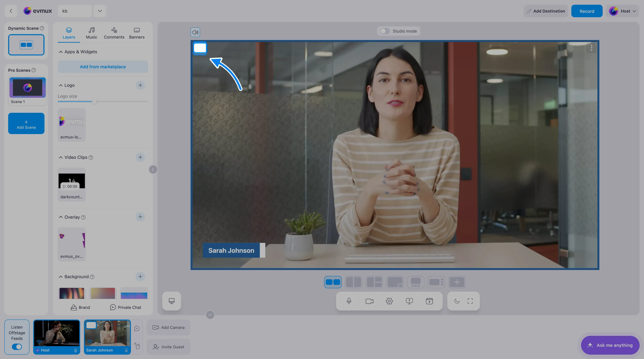Add a new logo with plus button
644x359 pixels.
click(x=140, y=85)
